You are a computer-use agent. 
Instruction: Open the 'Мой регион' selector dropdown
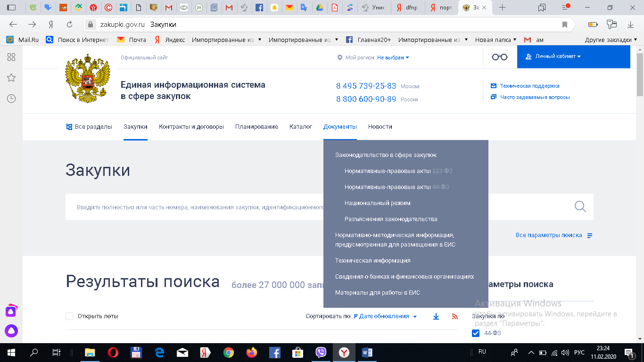(393, 58)
